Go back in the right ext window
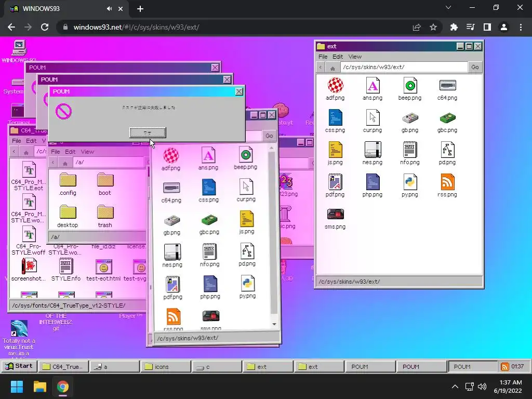This screenshot has width=532, height=399. 321,67
